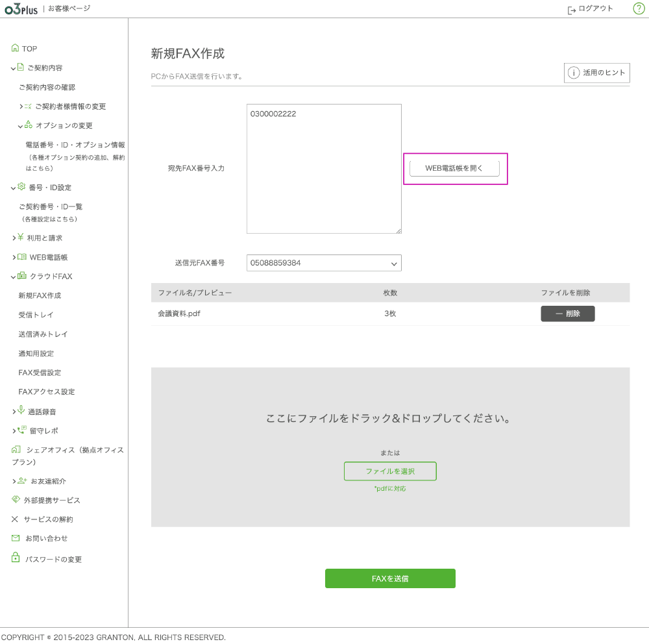This screenshot has width=649, height=644.
Task: Open the 送信元FAX番号 dropdown
Action: [324, 263]
